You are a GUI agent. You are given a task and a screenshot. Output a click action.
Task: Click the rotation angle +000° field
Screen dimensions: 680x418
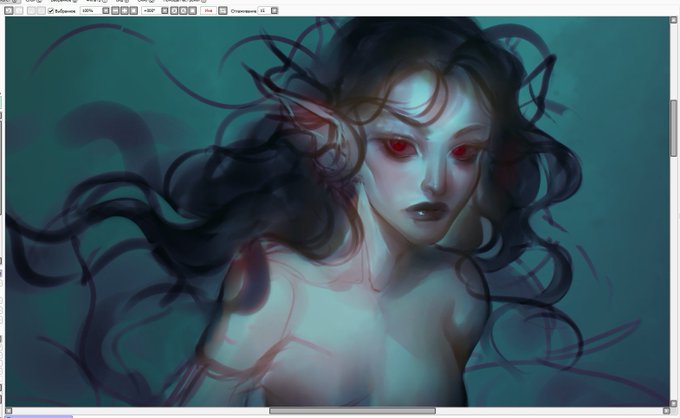pos(151,11)
